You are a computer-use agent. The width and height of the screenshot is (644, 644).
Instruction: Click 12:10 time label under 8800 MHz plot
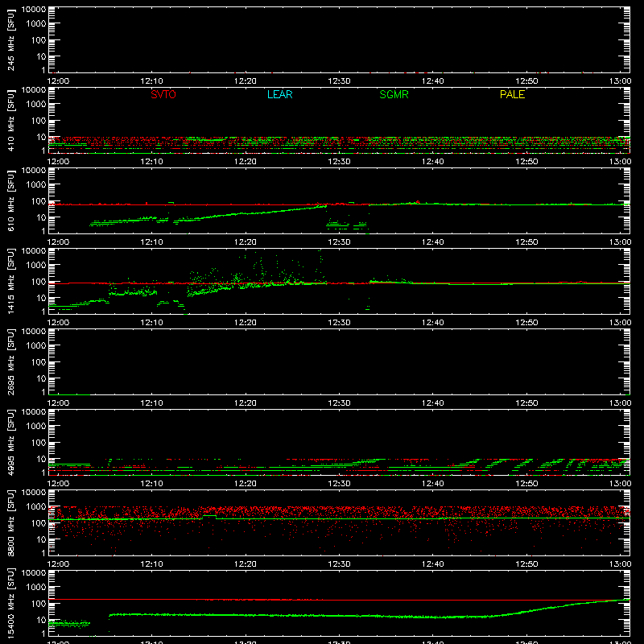pyautogui.click(x=151, y=564)
